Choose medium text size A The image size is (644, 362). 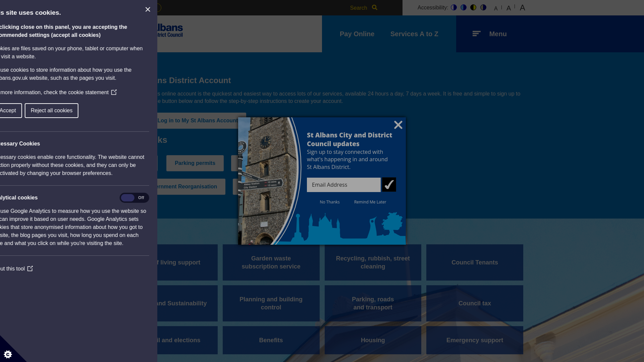pyautogui.click(x=508, y=8)
